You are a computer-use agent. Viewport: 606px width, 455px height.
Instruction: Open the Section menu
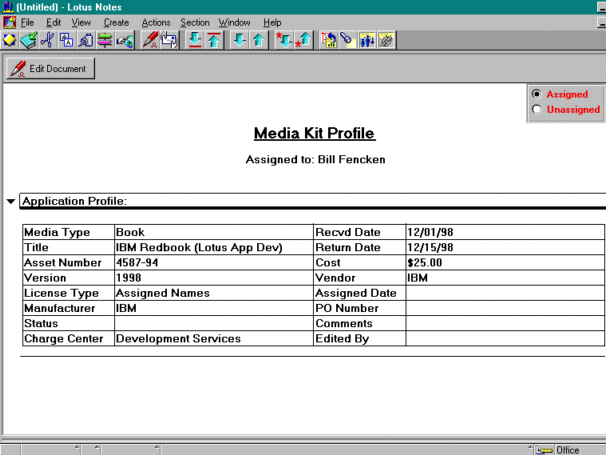pos(195,23)
